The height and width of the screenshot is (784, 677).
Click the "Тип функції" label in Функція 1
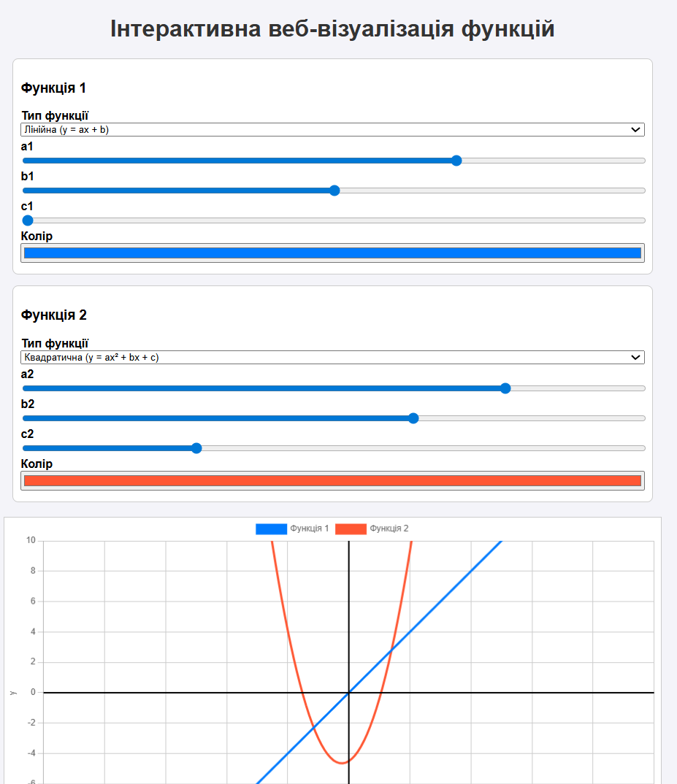(55, 116)
